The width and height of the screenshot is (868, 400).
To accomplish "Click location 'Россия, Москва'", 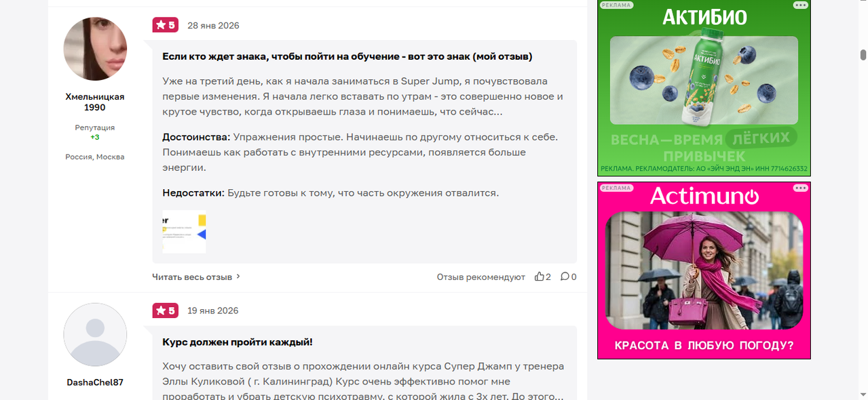I will coord(95,157).
